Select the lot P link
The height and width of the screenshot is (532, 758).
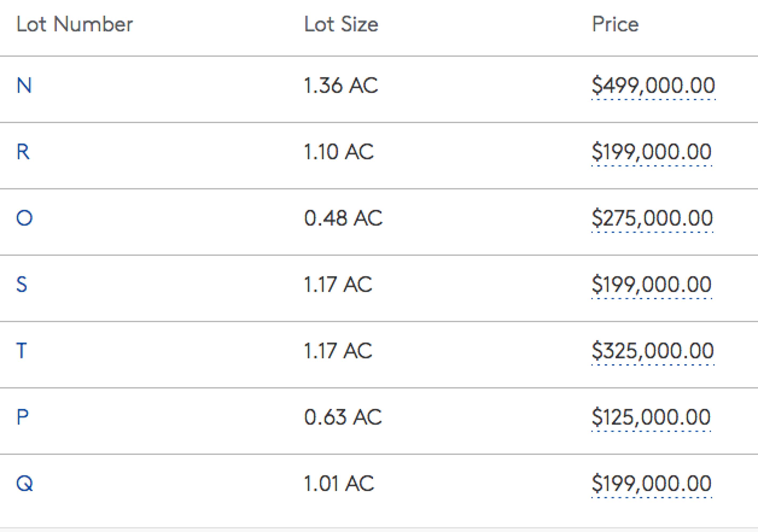pyautogui.click(x=22, y=417)
